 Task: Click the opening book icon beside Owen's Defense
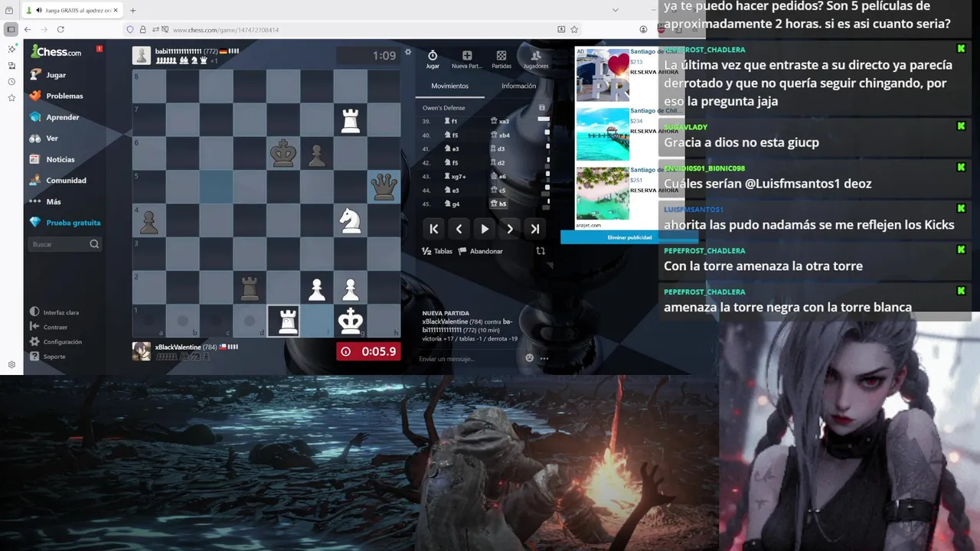(542, 108)
